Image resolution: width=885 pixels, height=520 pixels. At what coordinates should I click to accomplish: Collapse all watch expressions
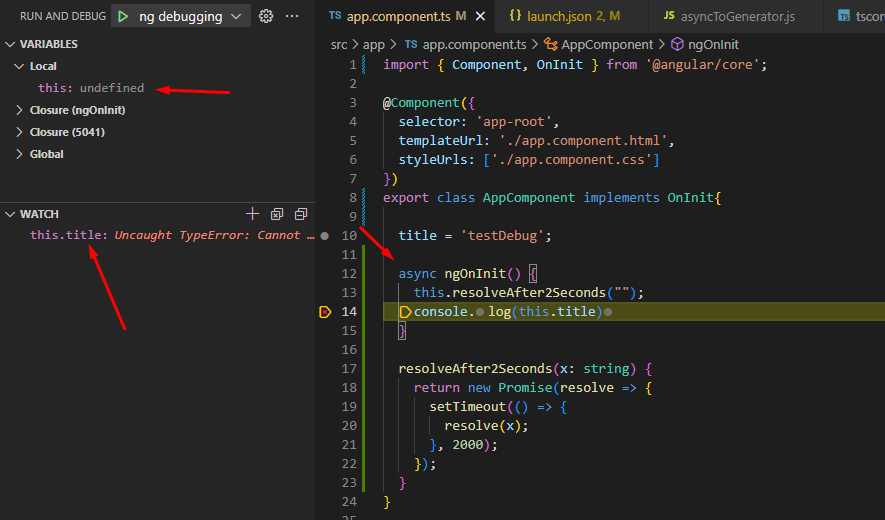[300, 214]
